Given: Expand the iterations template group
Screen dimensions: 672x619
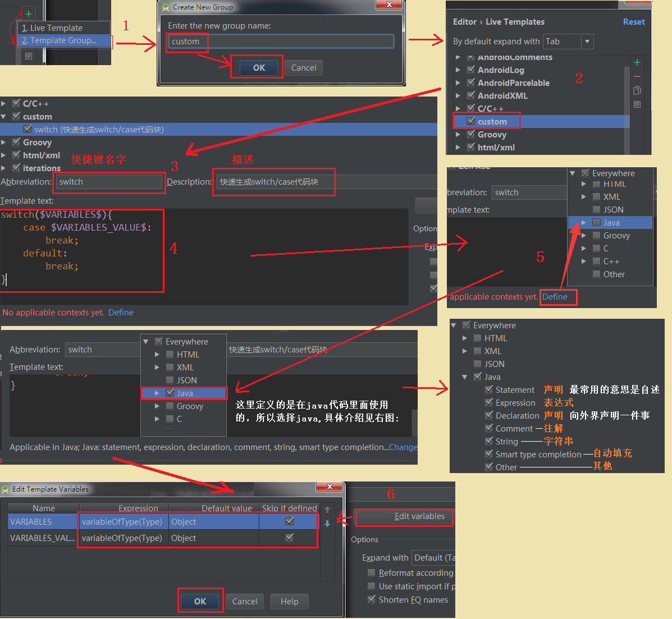Looking at the screenshot, I should pos(3,168).
